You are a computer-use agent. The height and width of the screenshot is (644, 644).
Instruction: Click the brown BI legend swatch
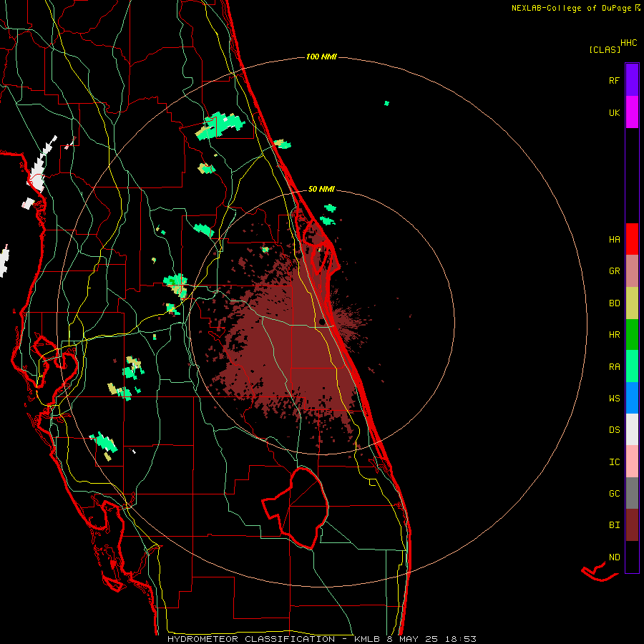pos(632,525)
